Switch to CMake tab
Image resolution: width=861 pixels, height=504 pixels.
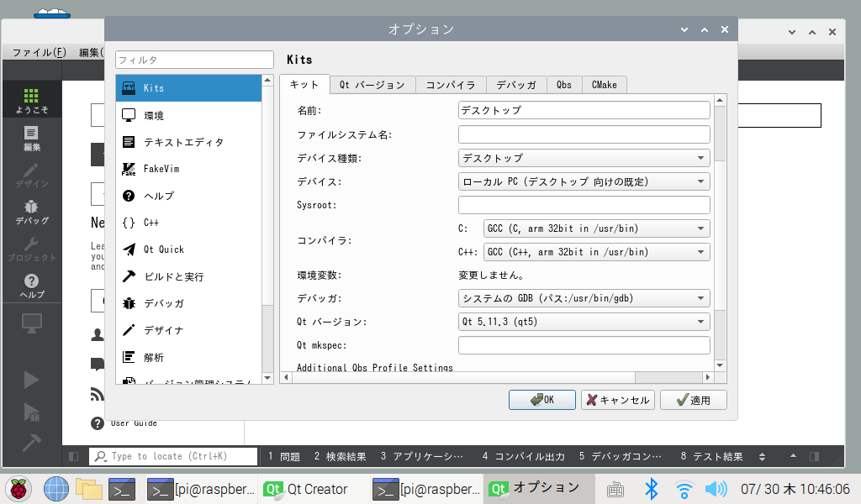604,85
